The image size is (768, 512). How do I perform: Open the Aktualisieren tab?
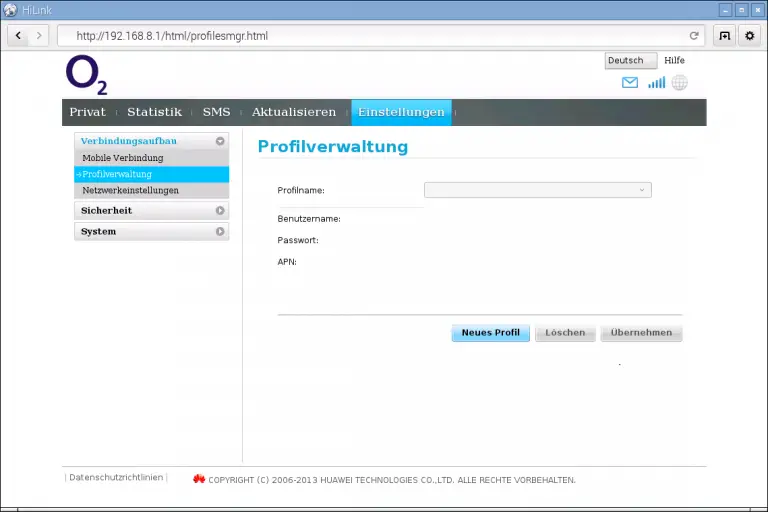294,112
